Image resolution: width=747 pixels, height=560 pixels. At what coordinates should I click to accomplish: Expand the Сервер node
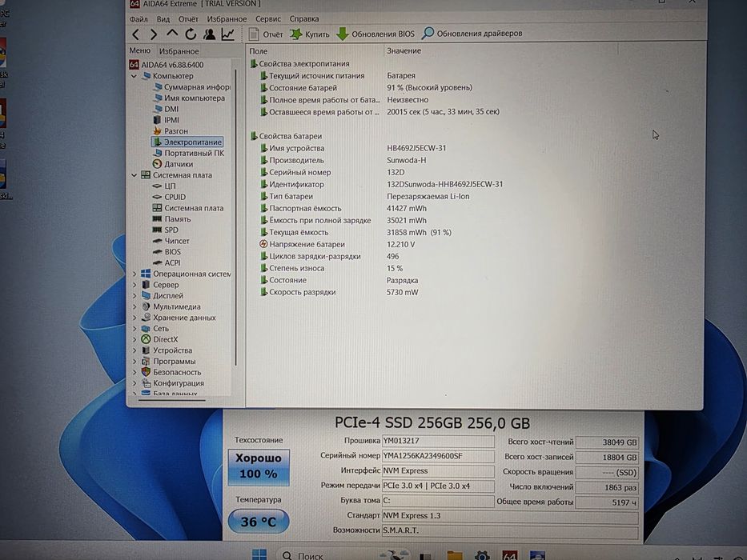tap(134, 285)
